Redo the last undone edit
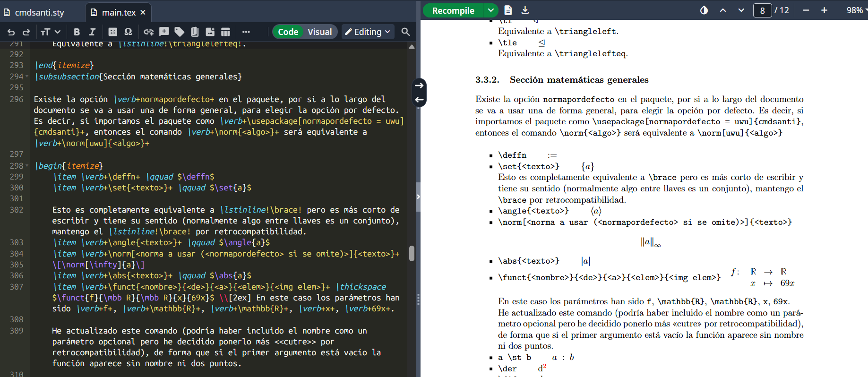868x377 pixels. click(26, 32)
